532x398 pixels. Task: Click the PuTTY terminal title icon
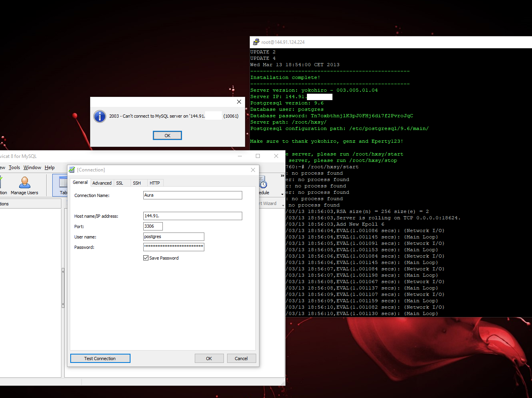[x=256, y=42]
